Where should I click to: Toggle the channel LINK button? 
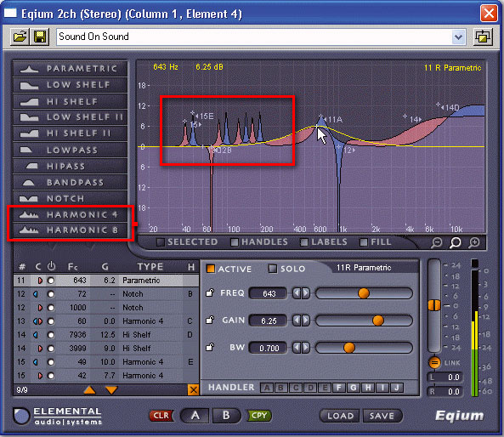click(434, 363)
